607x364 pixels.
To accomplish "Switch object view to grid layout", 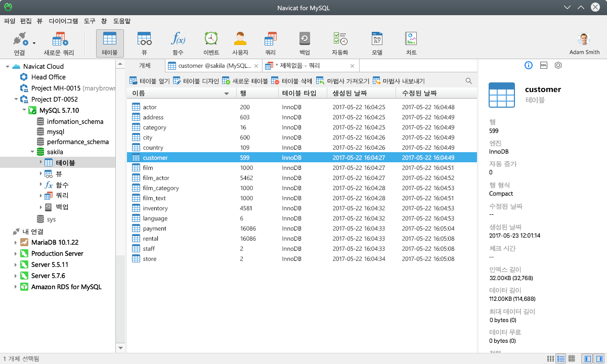I will [x=550, y=359].
